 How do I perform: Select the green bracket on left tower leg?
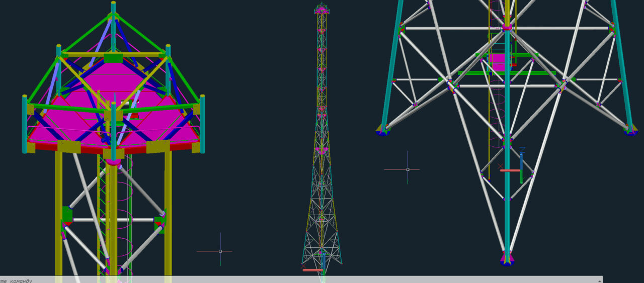(67, 215)
